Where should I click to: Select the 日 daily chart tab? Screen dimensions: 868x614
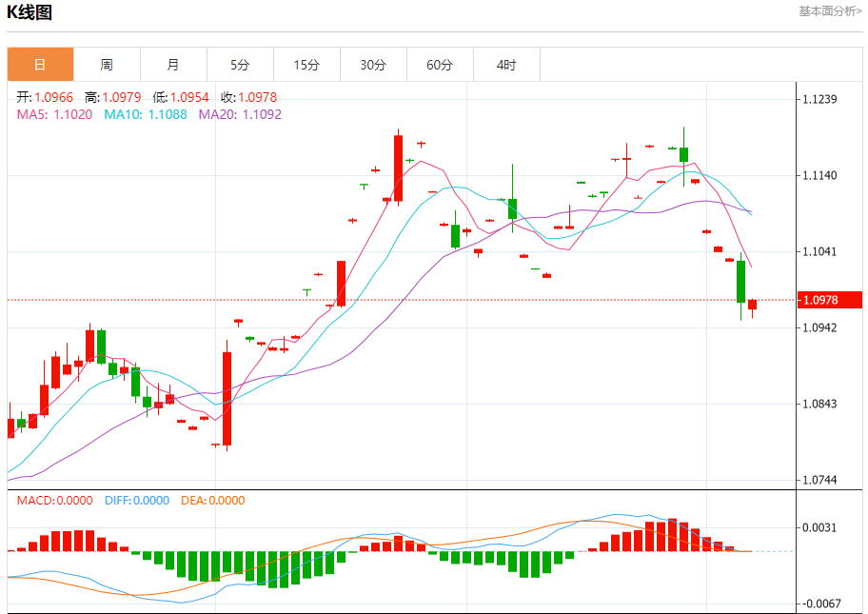coord(40,65)
